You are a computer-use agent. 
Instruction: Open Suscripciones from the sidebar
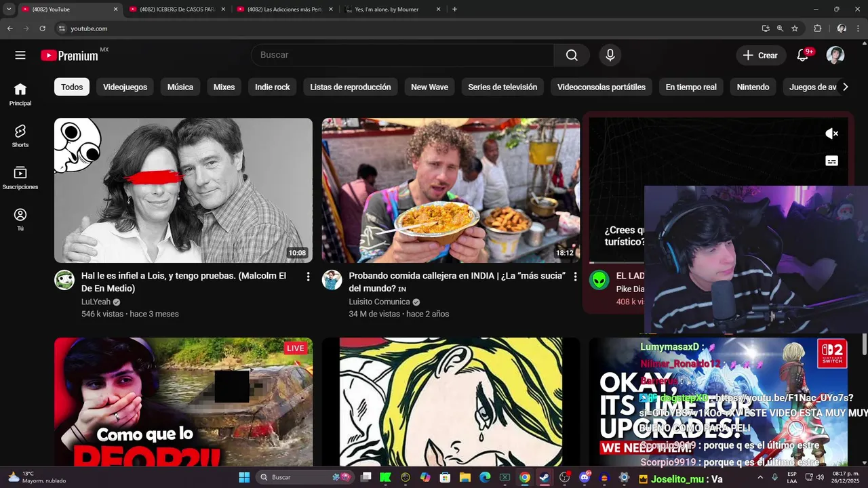(x=20, y=178)
